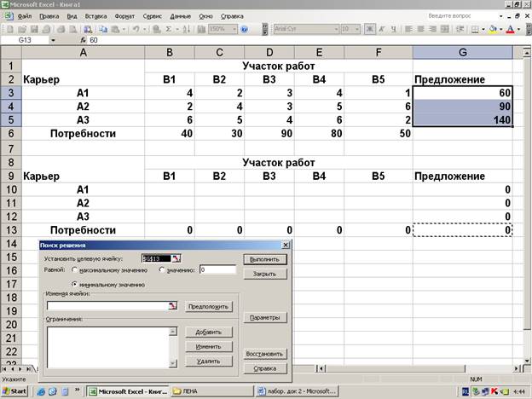Viewport: 532px width, 399px height.
Task: Open the Arial Cyr font name dropdown
Action: coord(336,29)
